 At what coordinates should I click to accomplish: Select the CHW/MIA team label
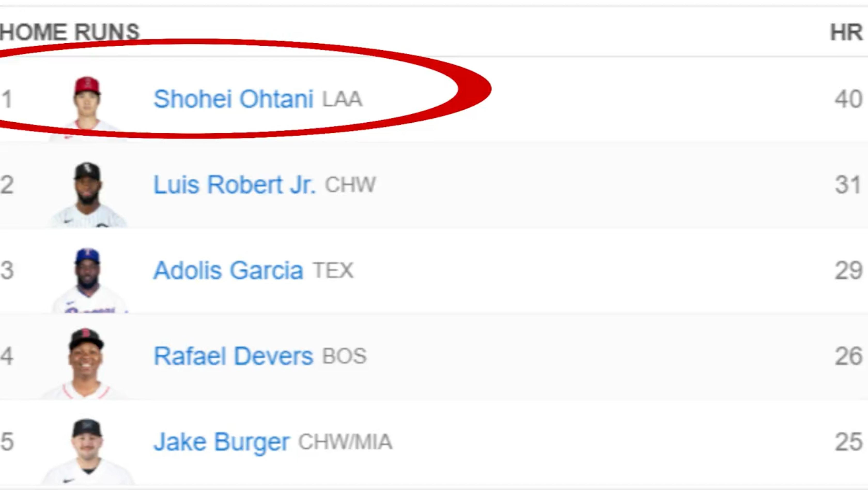click(345, 442)
